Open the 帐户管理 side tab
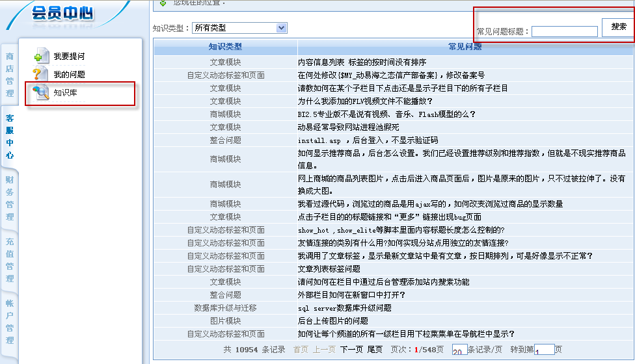This screenshot has height=364, width=635. point(10,322)
